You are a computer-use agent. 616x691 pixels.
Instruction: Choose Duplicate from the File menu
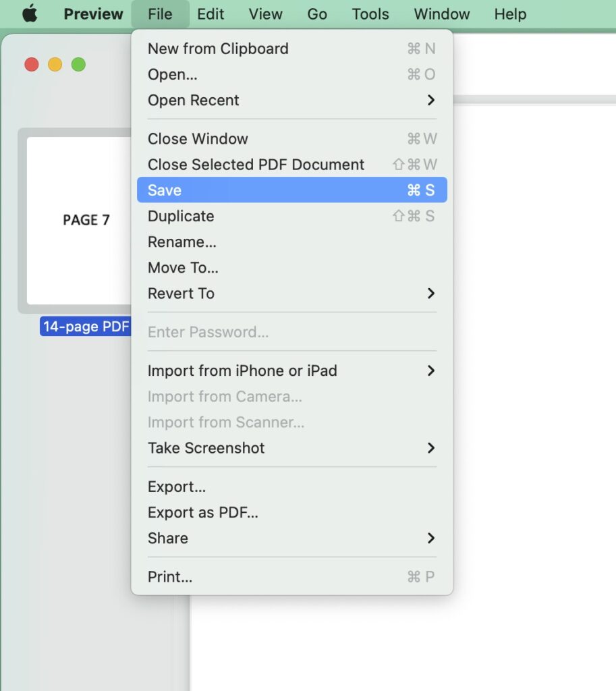tap(181, 217)
